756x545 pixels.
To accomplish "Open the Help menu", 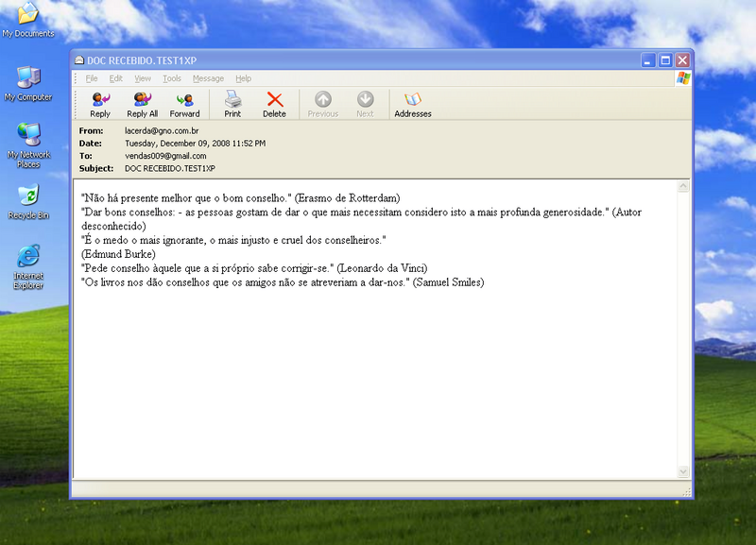I will click(x=243, y=78).
